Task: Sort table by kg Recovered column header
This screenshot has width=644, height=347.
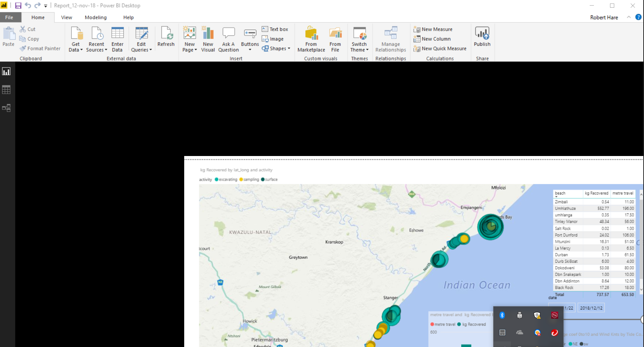Action: [x=596, y=193]
